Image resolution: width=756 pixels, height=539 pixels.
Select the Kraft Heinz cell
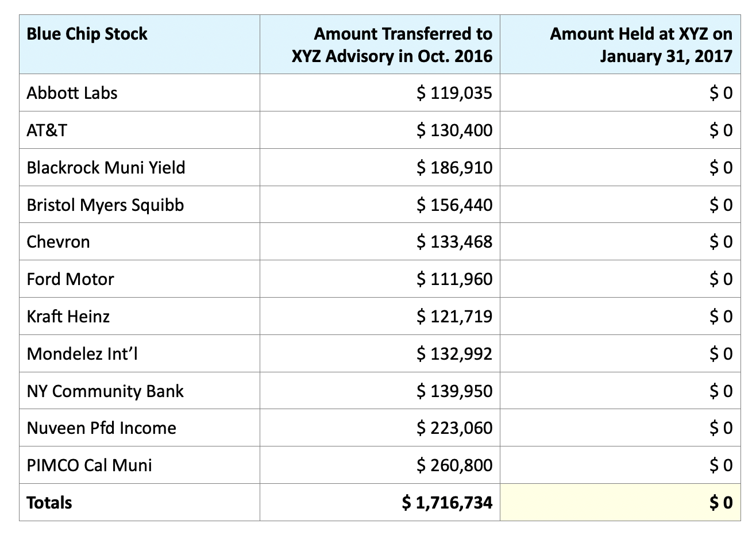(x=68, y=317)
